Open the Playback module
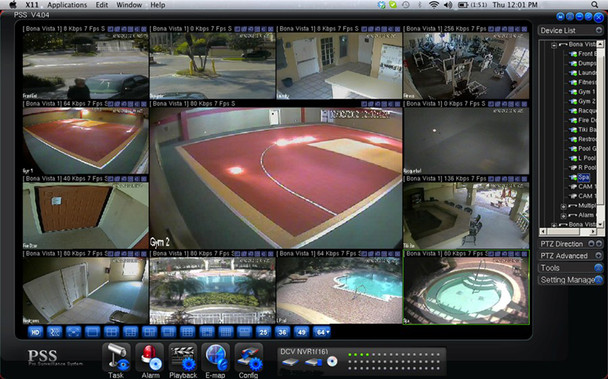This screenshot has width=608, height=379. 183,360
